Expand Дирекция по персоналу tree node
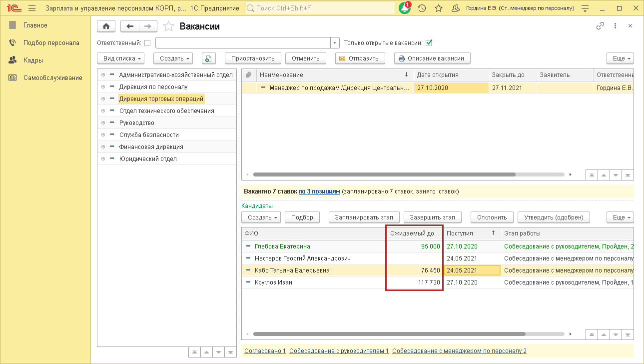 (103, 87)
